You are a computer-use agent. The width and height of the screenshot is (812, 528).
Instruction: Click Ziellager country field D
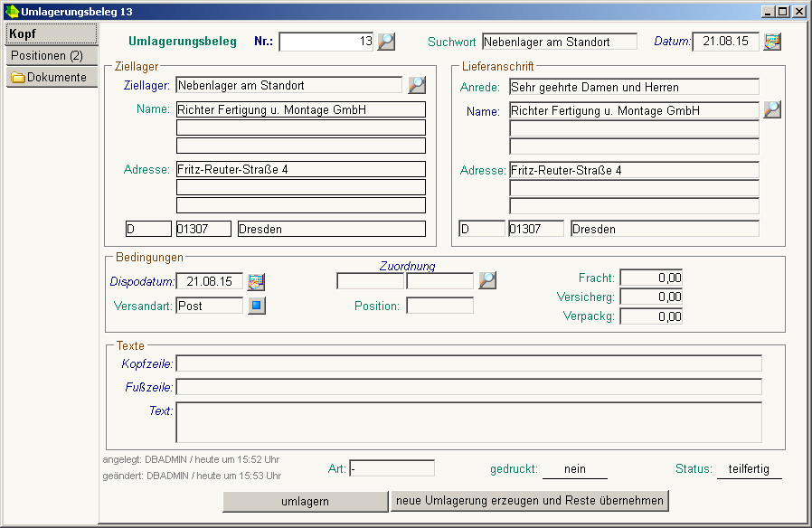(148, 229)
